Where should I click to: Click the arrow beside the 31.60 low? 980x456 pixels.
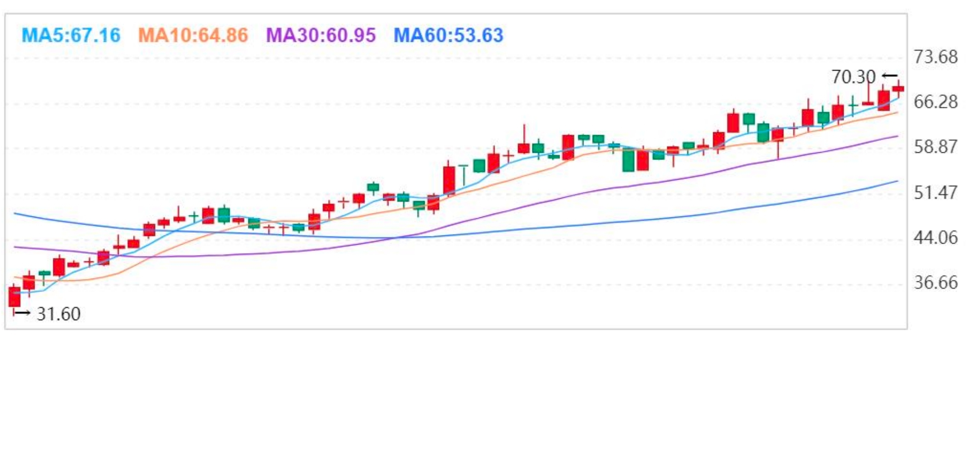22,313
